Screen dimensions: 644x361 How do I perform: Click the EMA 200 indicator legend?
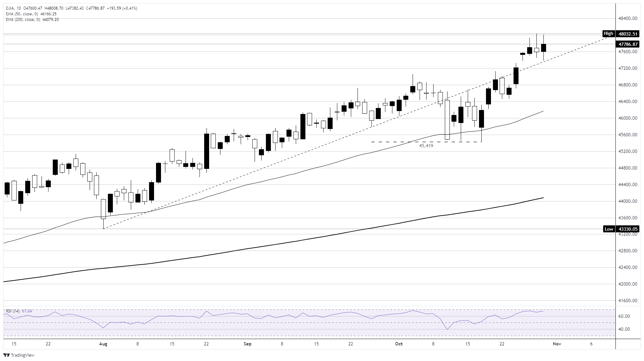tap(33, 20)
